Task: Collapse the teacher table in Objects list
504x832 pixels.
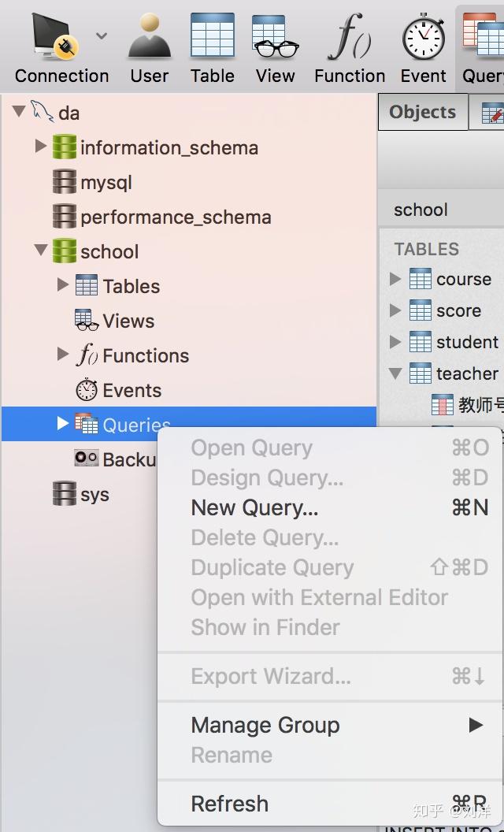Action: point(395,373)
